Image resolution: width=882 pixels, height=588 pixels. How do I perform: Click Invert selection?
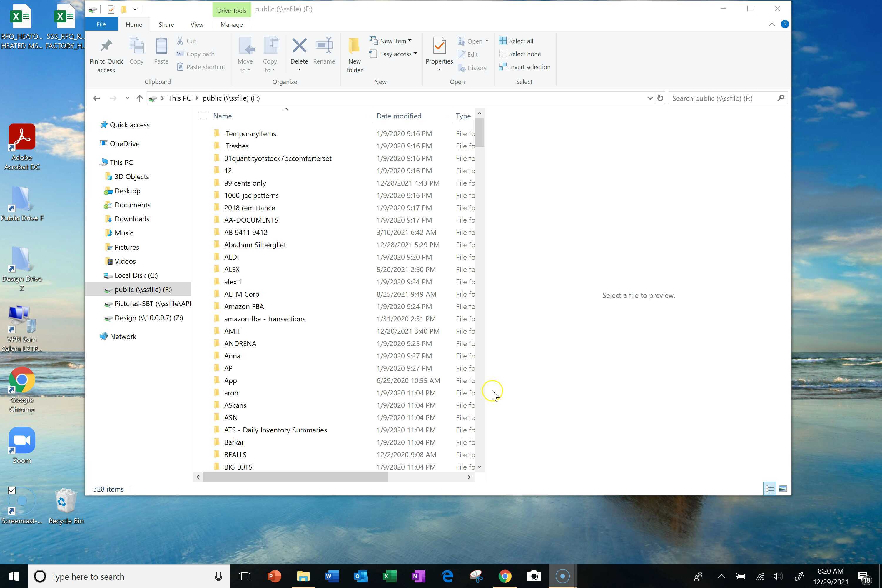524,67
